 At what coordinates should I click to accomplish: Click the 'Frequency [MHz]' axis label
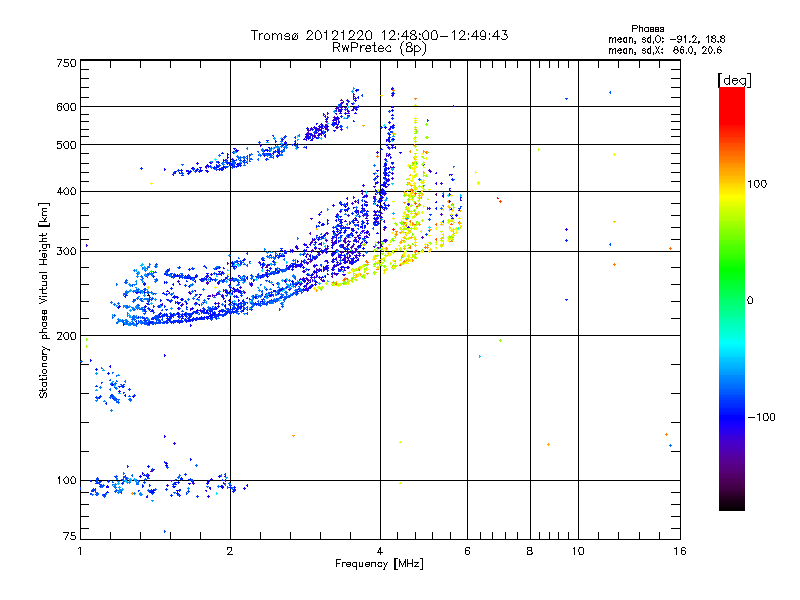379,564
